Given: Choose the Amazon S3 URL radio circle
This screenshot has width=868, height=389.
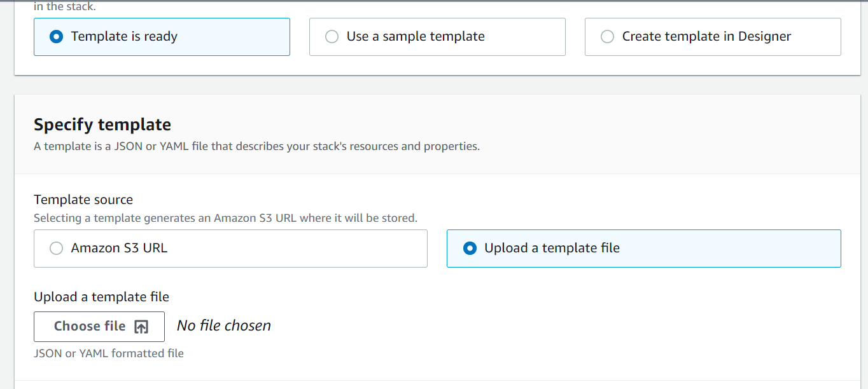Looking at the screenshot, I should pyautogui.click(x=57, y=249).
